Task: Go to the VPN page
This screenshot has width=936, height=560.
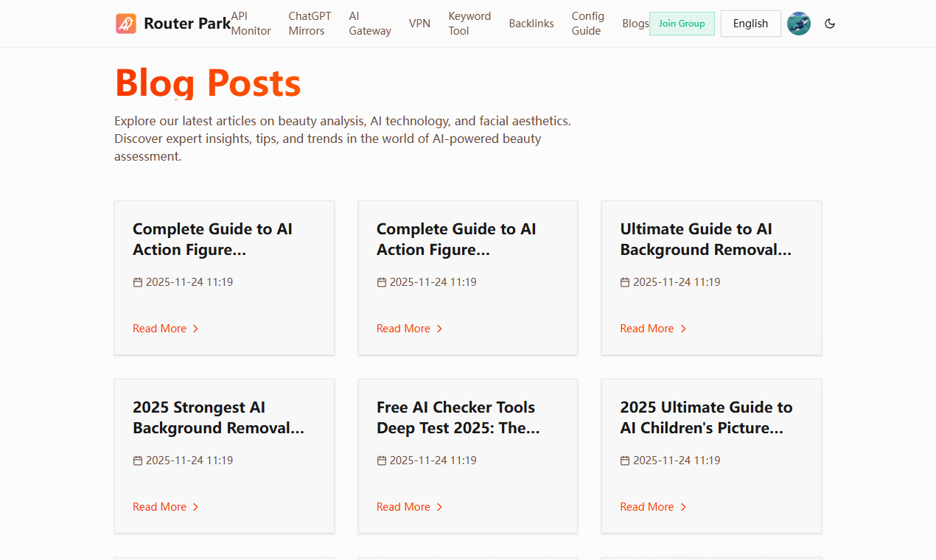Action: point(419,24)
